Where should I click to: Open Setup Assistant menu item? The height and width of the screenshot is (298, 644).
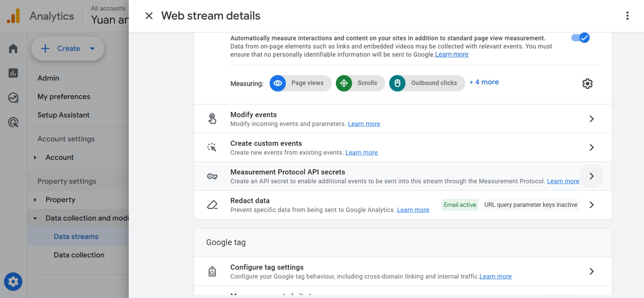tap(63, 115)
